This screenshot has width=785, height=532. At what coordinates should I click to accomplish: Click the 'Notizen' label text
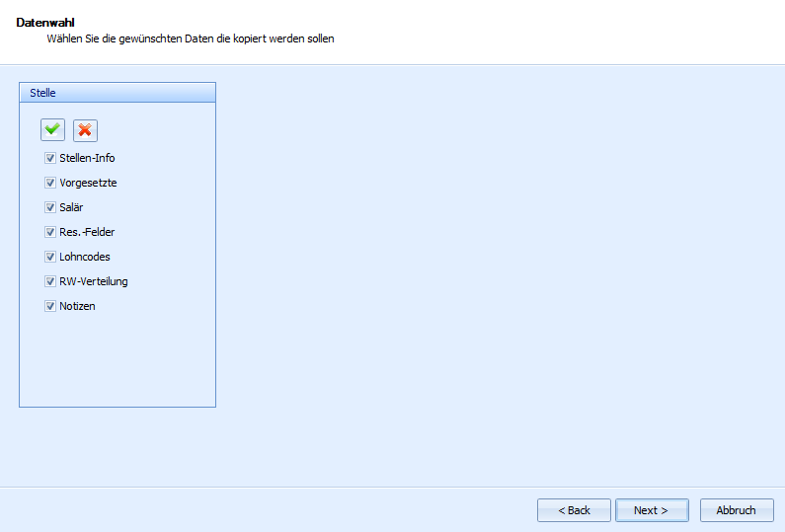pyautogui.click(x=77, y=306)
